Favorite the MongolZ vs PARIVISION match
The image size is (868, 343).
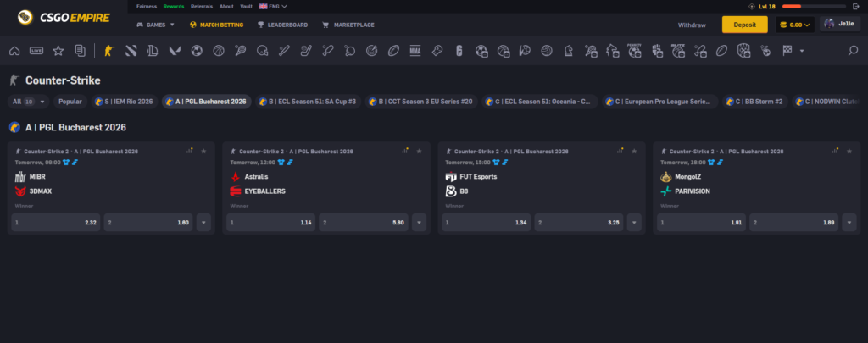(849, 151)
